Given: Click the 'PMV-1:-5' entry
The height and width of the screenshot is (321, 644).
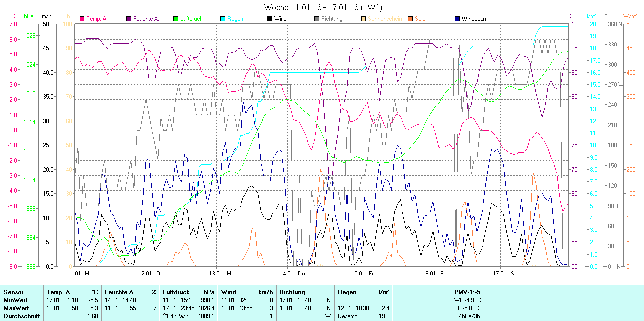Looking at the screenshot, I should coord(467,292).
